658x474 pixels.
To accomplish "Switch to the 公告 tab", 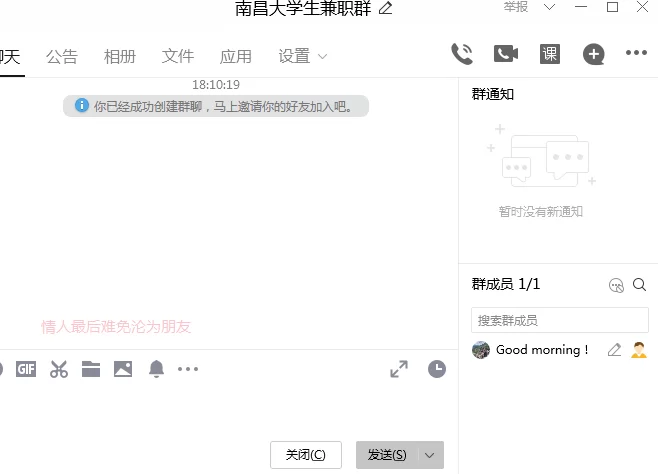I will (62, 57).
